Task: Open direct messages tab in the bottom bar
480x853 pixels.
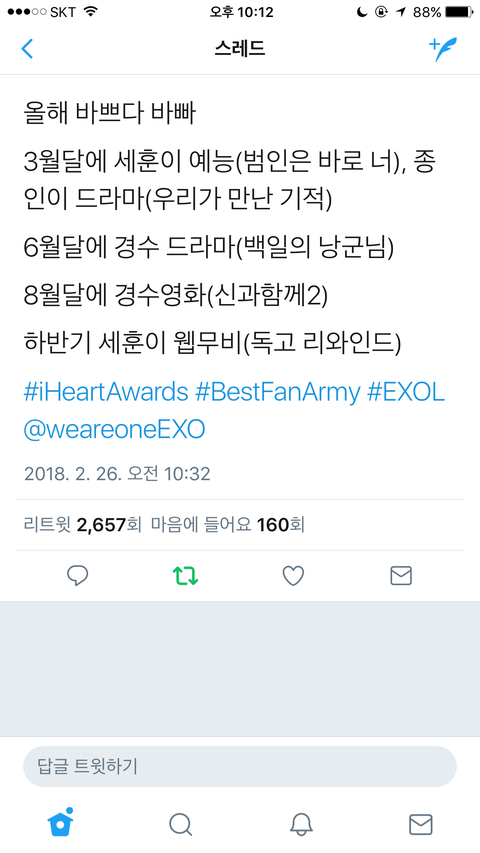Action: (x=421, y=825)
